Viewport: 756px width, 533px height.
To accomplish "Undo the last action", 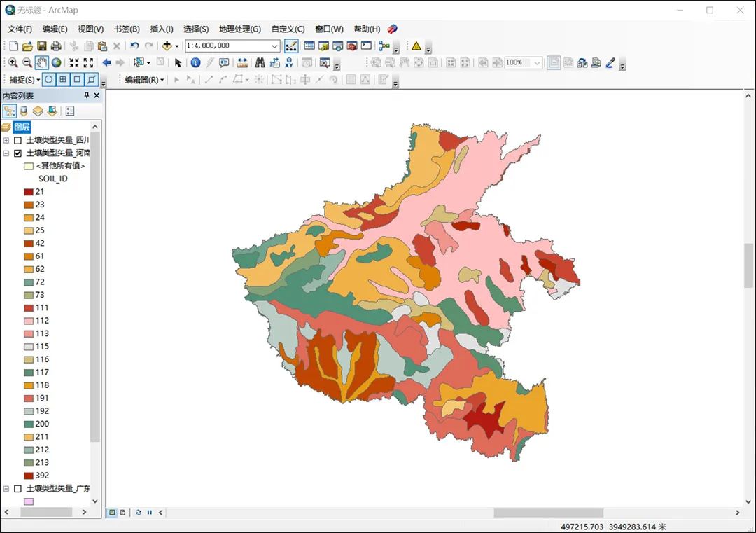I will 134,46.
